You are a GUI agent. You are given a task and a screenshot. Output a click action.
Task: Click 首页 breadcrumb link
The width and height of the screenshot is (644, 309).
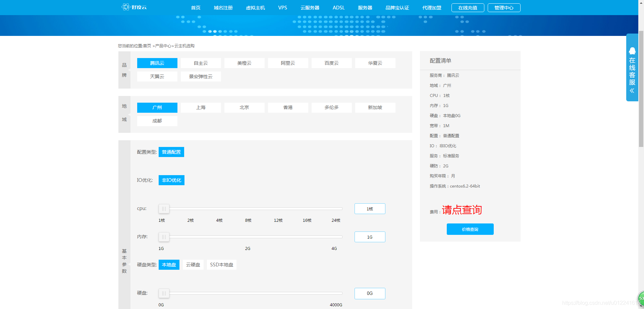point(147,46)
